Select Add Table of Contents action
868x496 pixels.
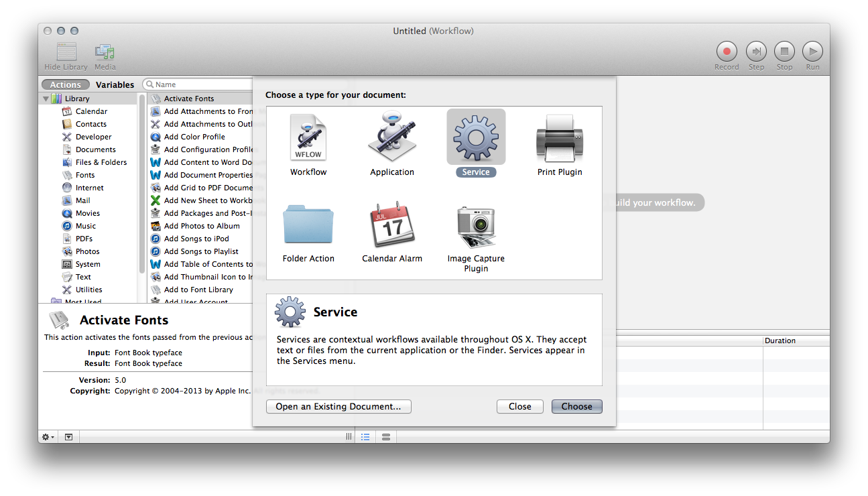pyautogui.click(x=200, y=264)
